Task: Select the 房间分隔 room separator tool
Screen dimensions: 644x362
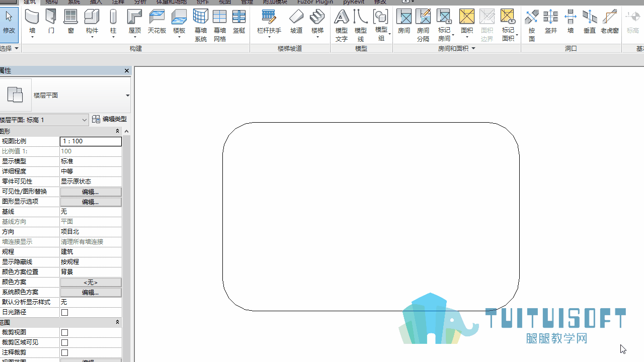Action: 423,25
